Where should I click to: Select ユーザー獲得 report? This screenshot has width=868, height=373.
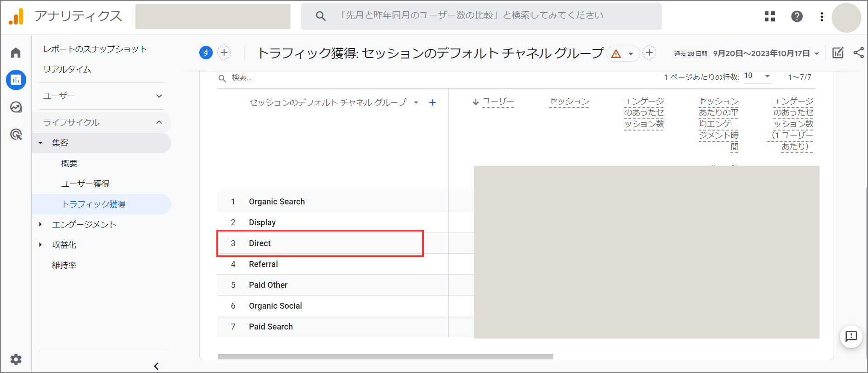tap(85, 184)
